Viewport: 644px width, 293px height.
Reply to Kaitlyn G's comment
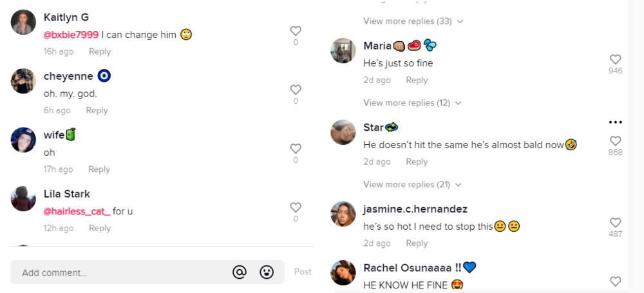click(100, 52)
